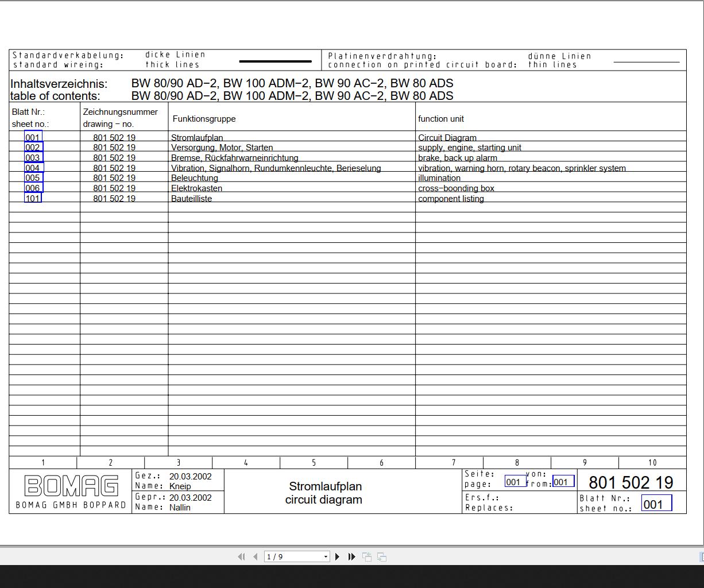Click the page 001 box in title block

pos(515,482)
